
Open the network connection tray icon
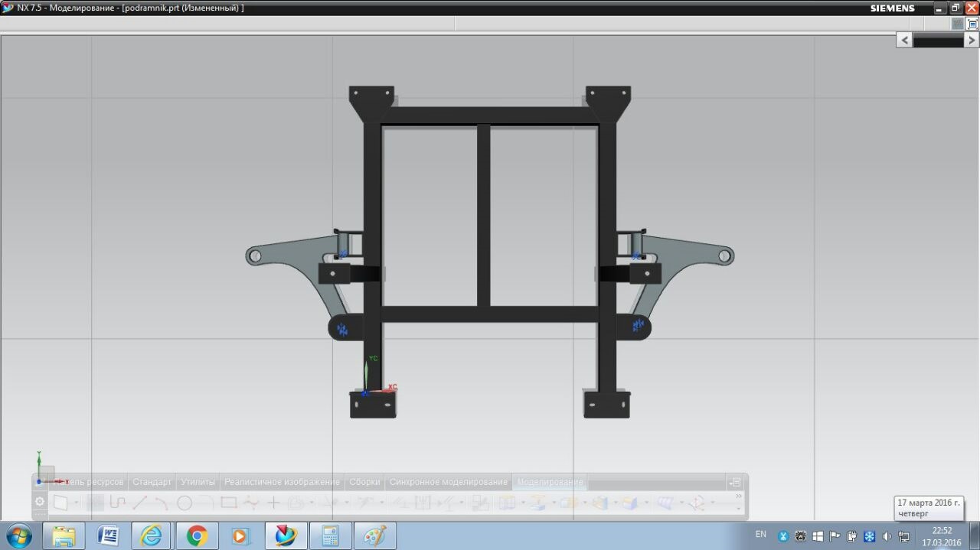coord(903,536)
